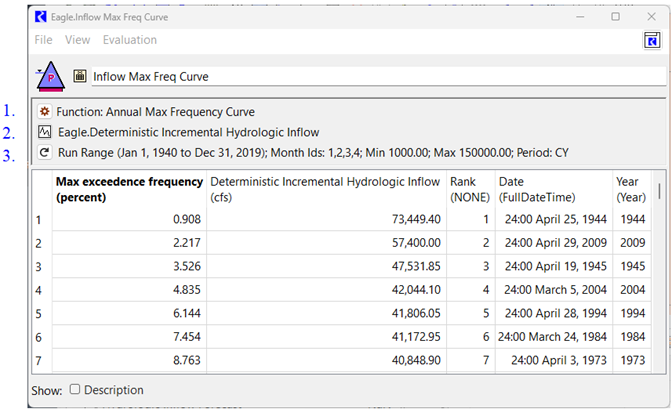Click the slot plot icon beside Eagle.Deterministic
This screenshot has width=672, height=409.
44,132
